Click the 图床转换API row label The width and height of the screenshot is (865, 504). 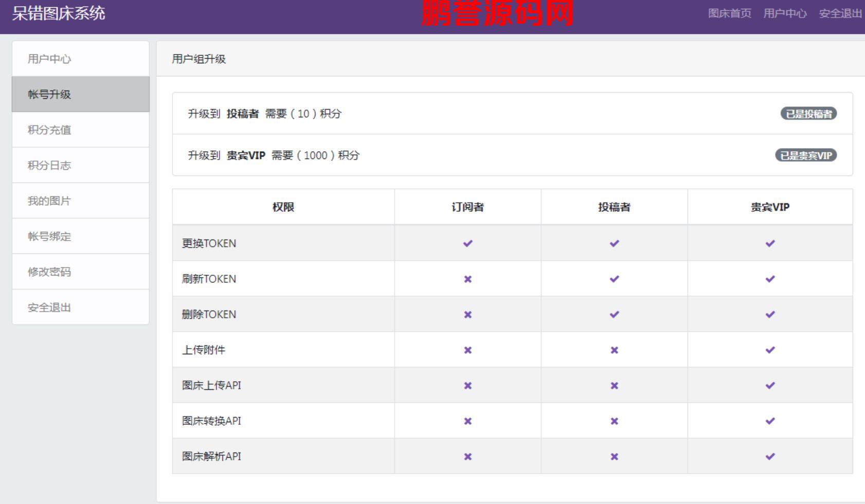point(211,421)
